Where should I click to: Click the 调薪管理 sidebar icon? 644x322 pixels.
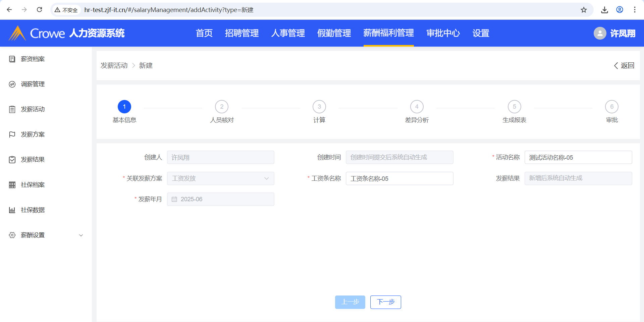[x=12, y=84]
